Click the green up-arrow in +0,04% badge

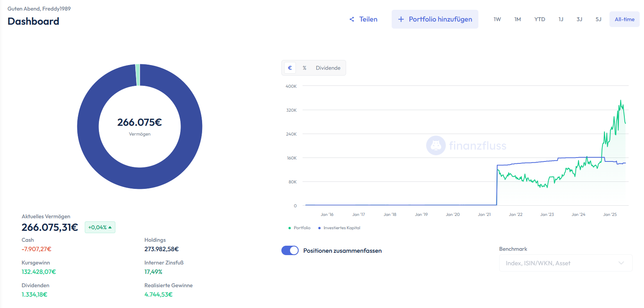pyautogui.click(x=110, y=227)
